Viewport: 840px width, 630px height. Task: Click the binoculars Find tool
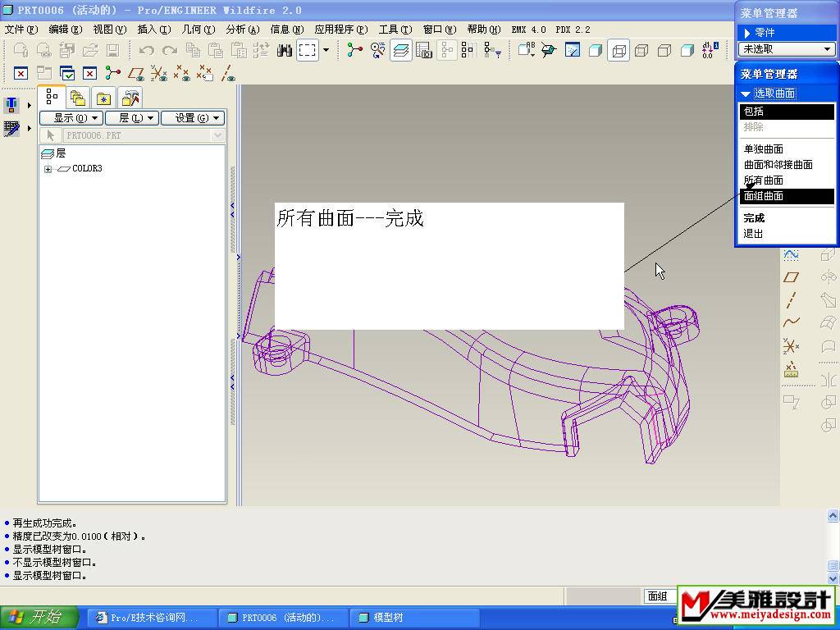[285, 51]
